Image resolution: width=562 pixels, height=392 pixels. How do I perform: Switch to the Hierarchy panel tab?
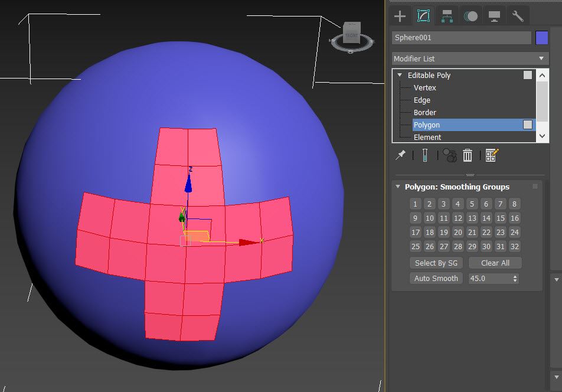(x=447, y=16)
